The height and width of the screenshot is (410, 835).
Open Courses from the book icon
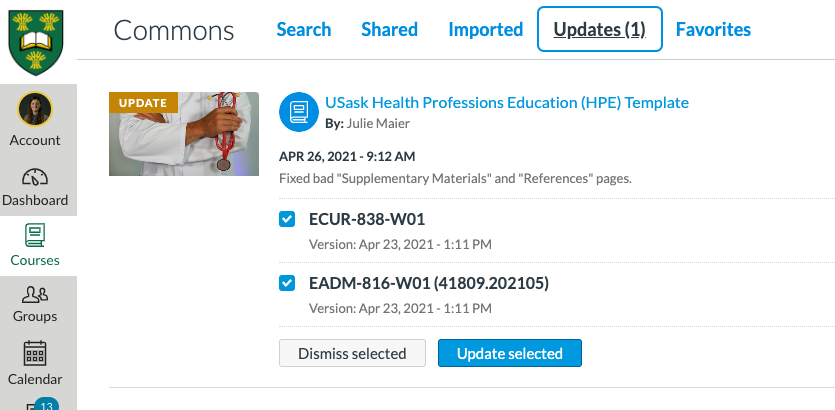pos(35,235)
